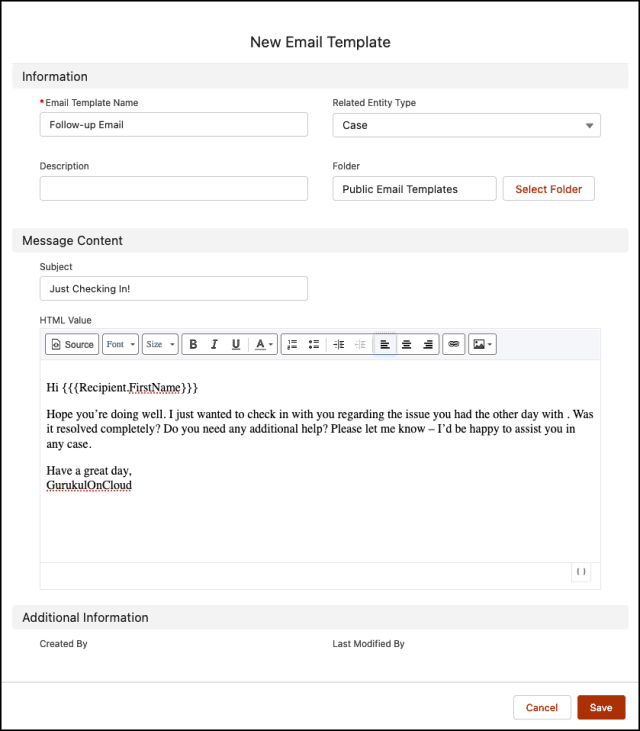
Task: Underline the selected text
Action: [x=236, y=344]
